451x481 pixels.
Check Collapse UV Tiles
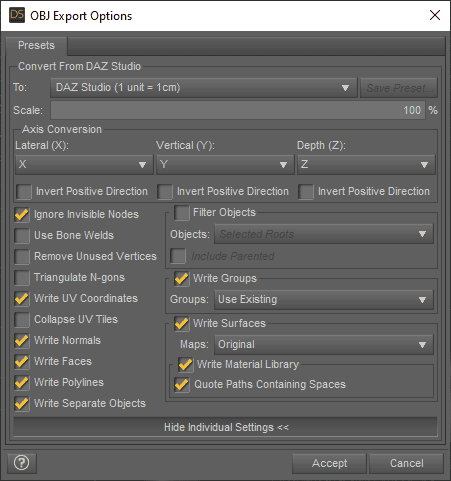[22, 319]
